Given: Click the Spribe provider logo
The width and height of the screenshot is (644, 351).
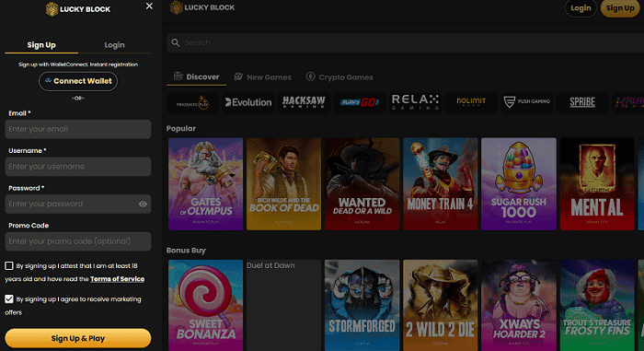Looking at the screenshot, I should tap(582, 102).
